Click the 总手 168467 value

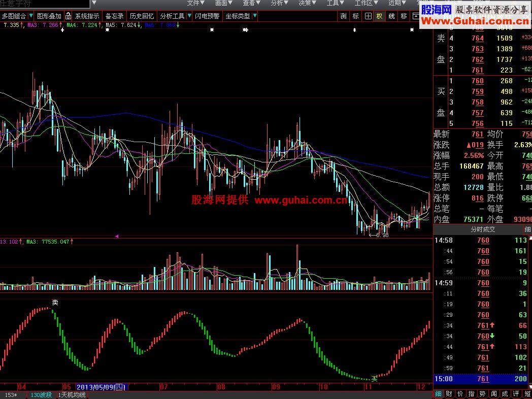coord(472,167)
